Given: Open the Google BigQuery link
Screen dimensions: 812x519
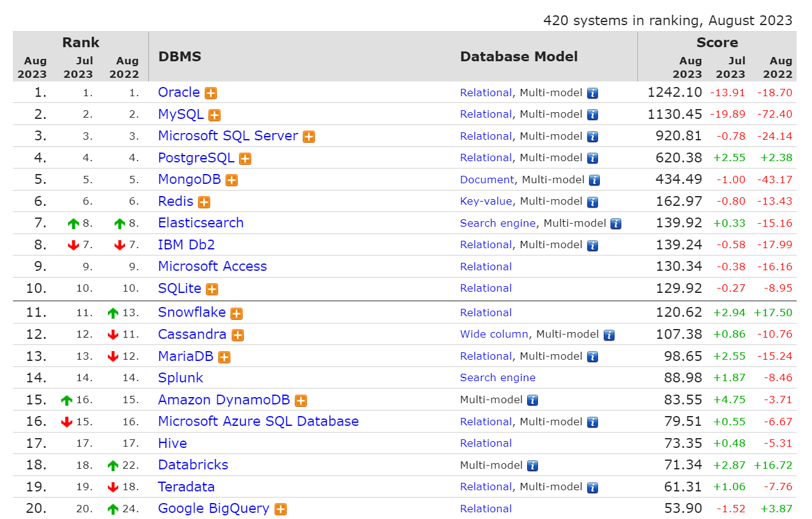Looking at the screenshot, I should [x=214, y=508].
